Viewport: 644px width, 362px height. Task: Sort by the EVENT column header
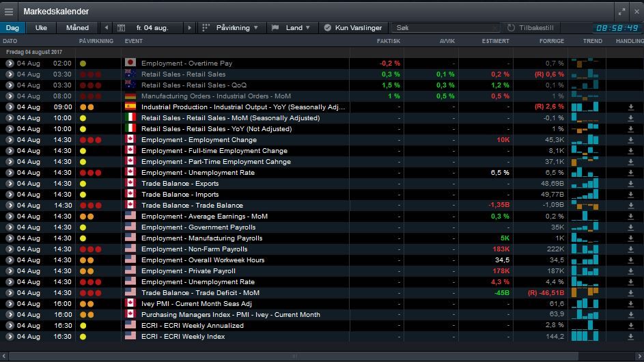tap(133, 41)
